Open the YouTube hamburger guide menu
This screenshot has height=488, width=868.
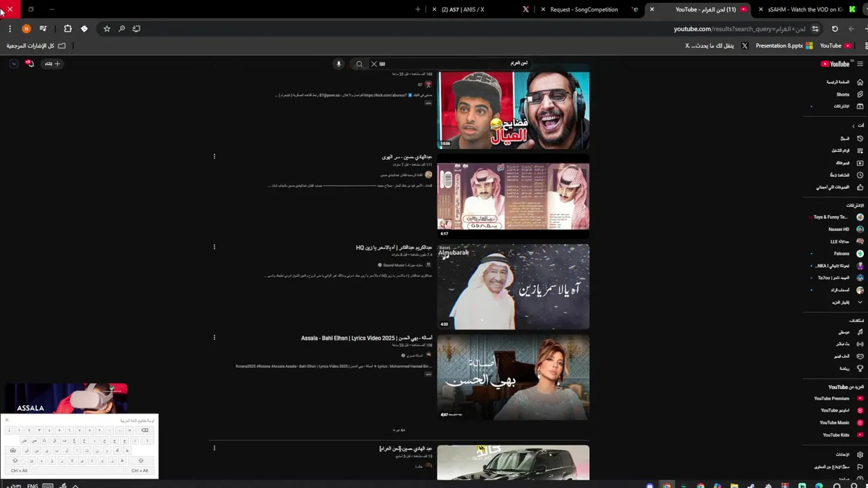pos(860,64)
